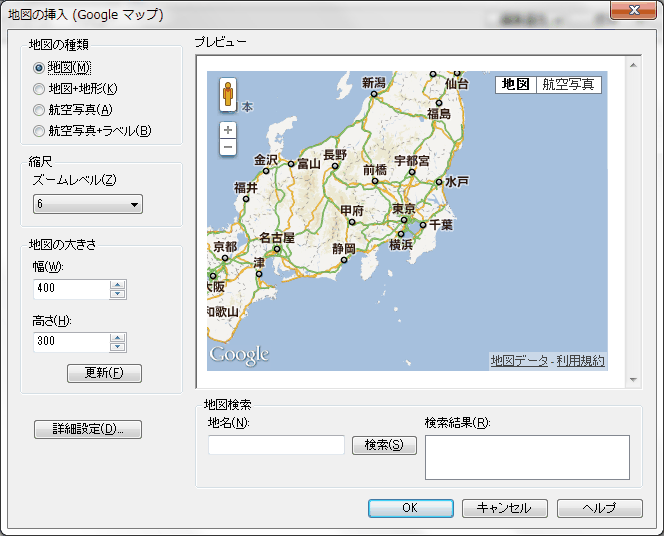The width and height of the screenshot is (664, 536).
Task: Switch map preview to 地図 tab
Action: [x=515, y=85]
